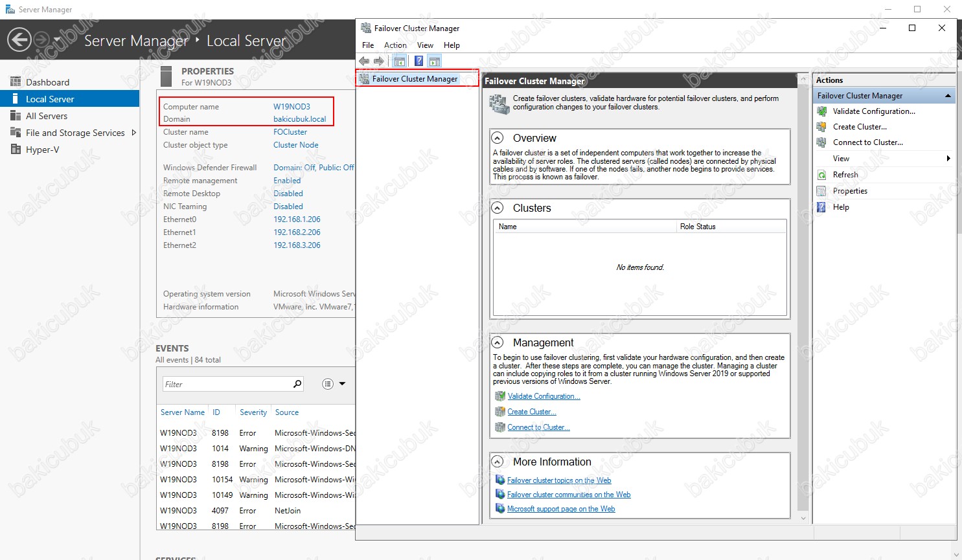The width and height of the screenshot is (962, 560).
Task: Click the Create Cluster icon in Actions pane
Action: pos(821,127)
